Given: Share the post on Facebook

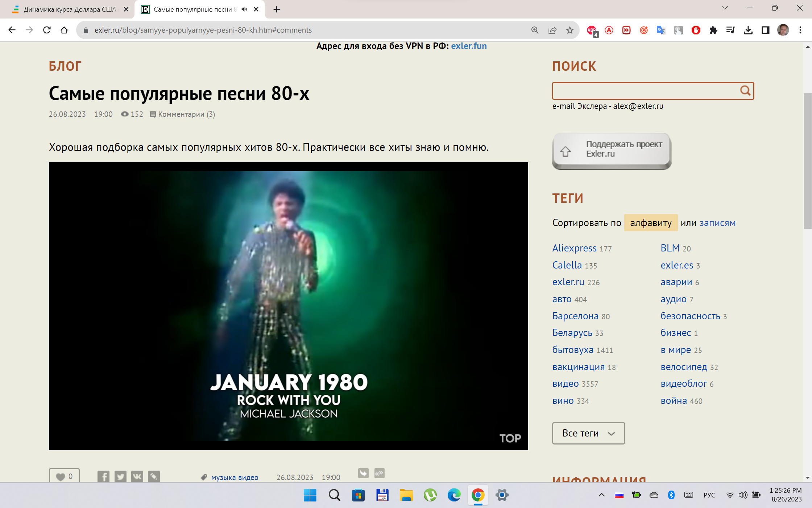Looking at the screenshot, I should [103, 476].
